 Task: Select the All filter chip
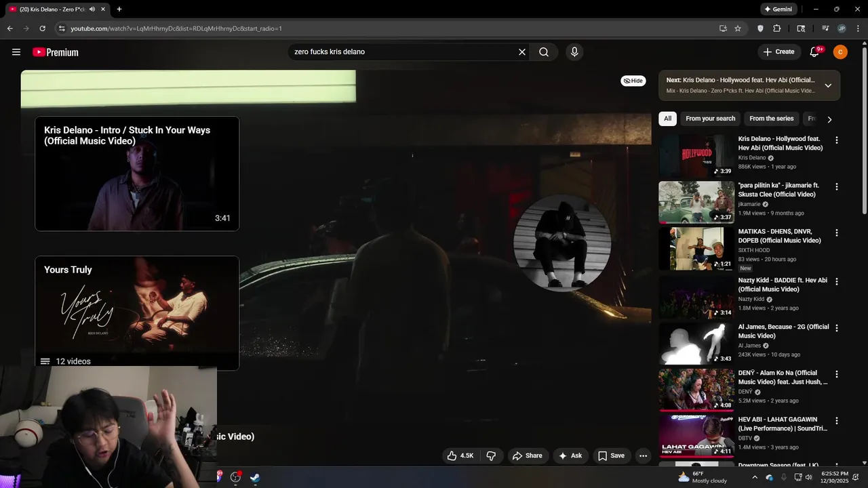667,119
